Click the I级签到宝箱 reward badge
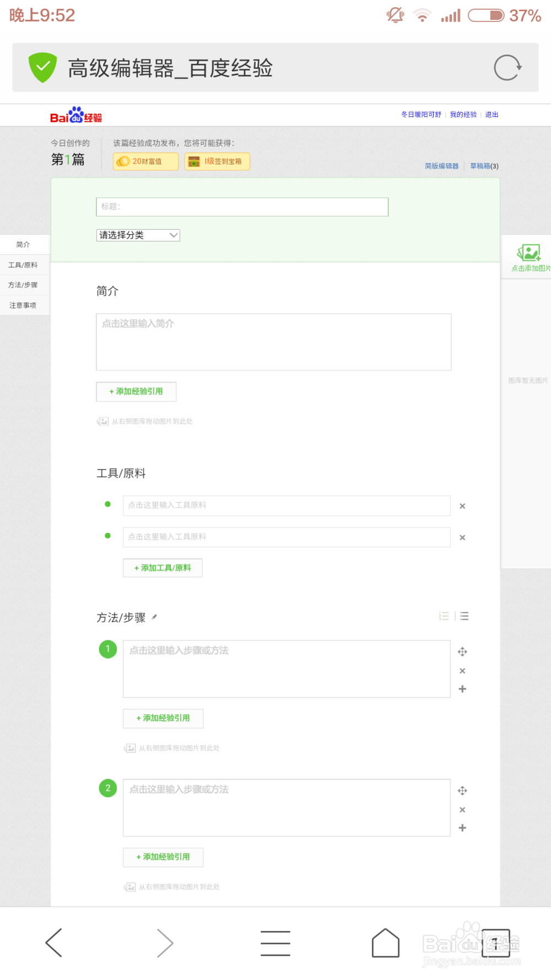Screen dimensions: 551x980 click(x=217, y=161)
